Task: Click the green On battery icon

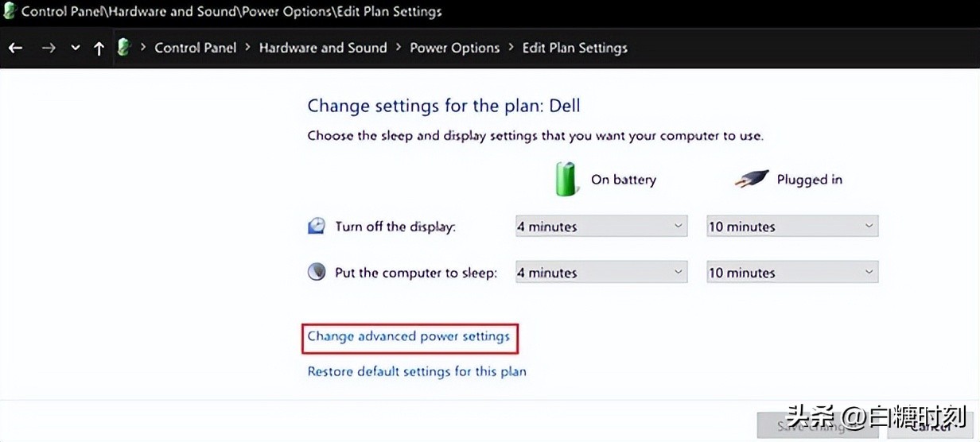Action: point(566,180)
